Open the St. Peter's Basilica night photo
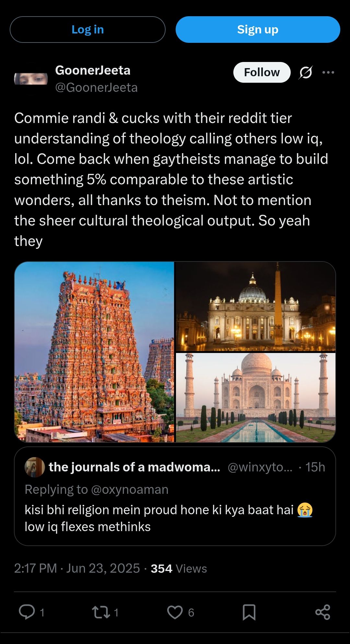The width and height of the screenshot is (350, 644). 256,306
